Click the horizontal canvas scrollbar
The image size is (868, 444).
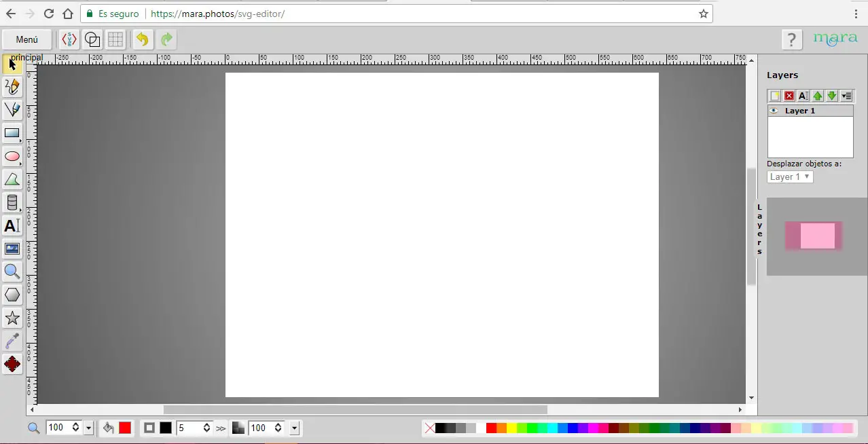pos(355,409)
